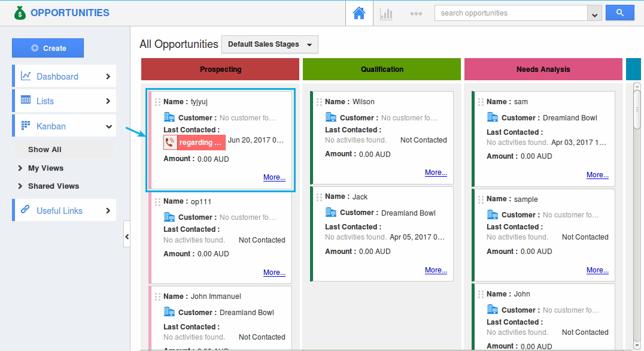Image resolution: width=644 pixels, height=351 pixels.
Task: Click the ellipsis icon next to the charts
Action: coord(416,13)
